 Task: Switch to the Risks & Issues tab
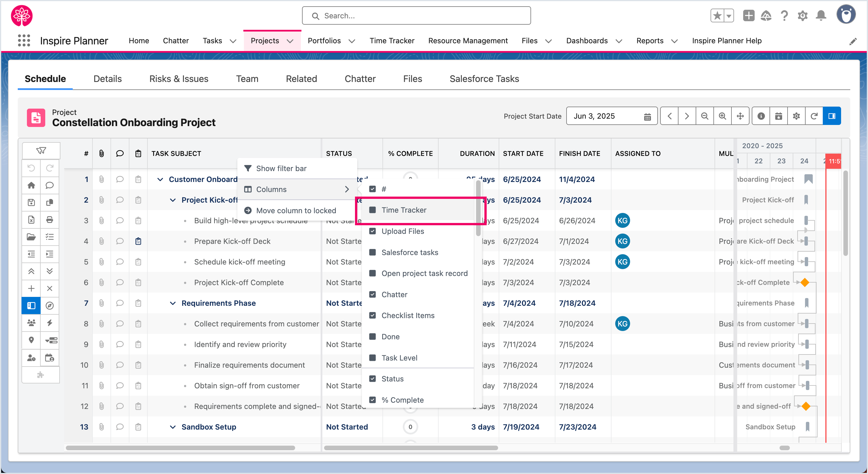(179, 79)
